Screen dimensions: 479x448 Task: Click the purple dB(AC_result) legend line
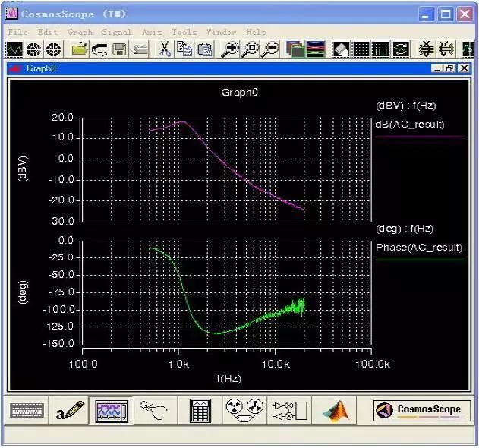[x=420, y=137]
